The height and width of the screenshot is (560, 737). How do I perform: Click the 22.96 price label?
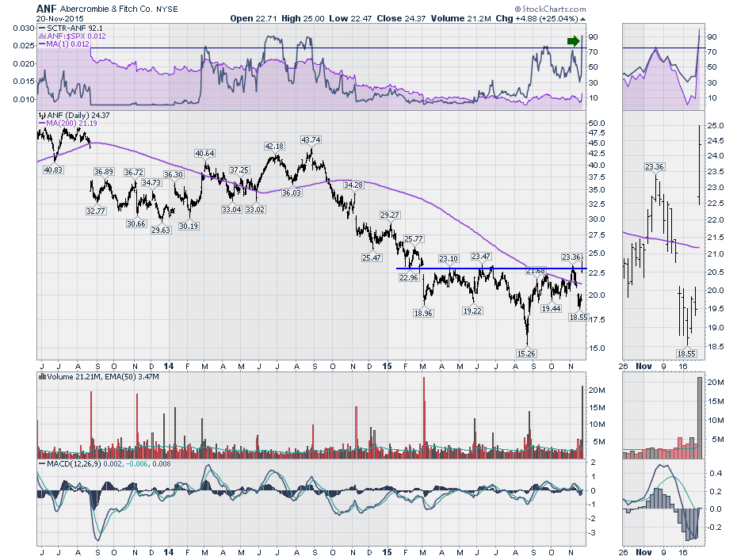pyautogui.click(x=409, y=278)
